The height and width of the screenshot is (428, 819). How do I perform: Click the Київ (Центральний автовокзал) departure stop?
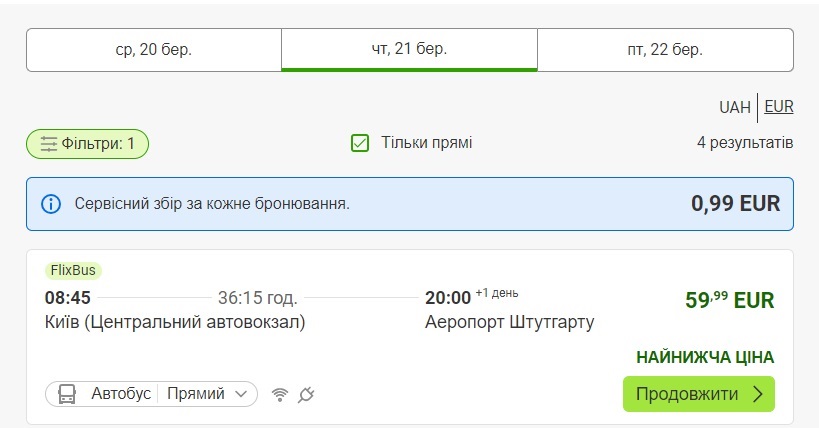175,322
